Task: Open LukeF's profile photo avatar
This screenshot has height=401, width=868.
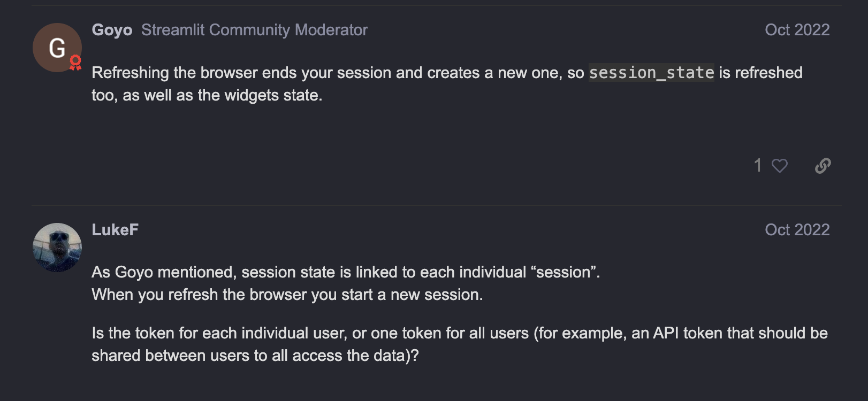Action: [57, 248]
